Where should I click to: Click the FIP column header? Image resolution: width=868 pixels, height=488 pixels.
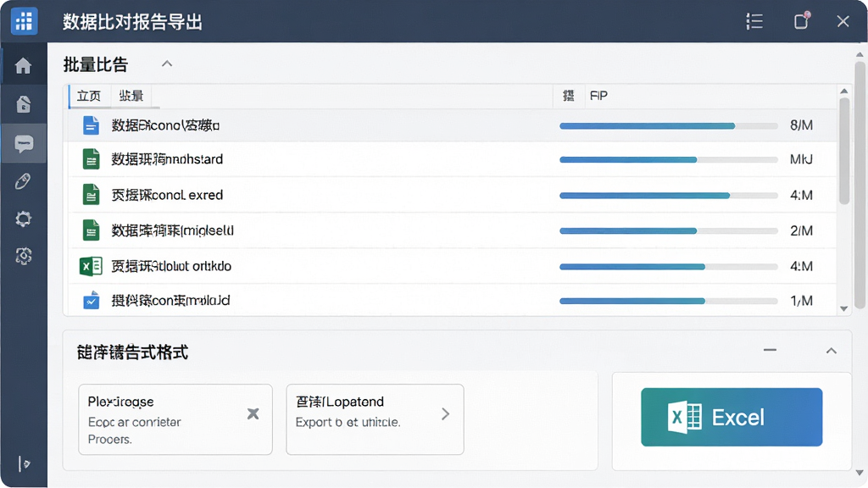pyautogui.click(x=598, y=96)
